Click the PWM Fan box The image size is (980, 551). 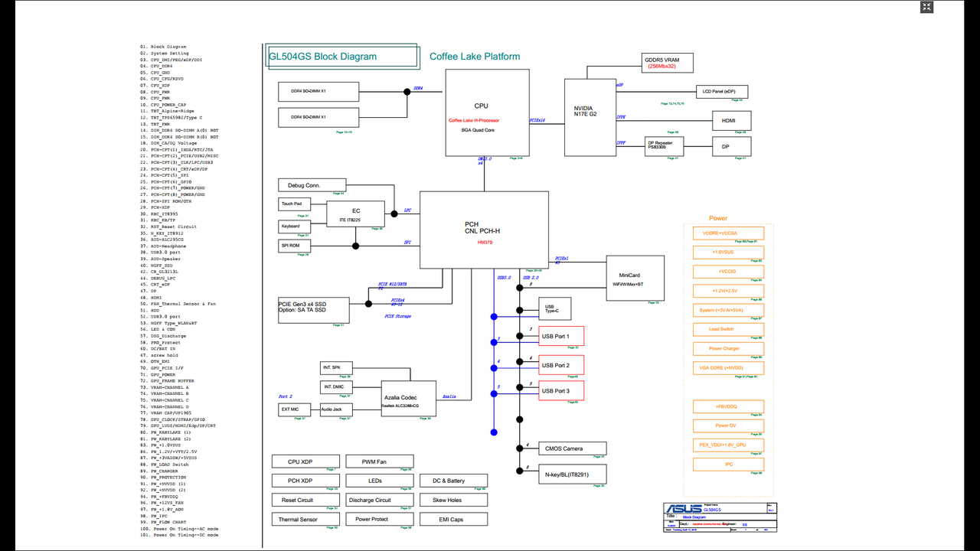pos(378,461)
